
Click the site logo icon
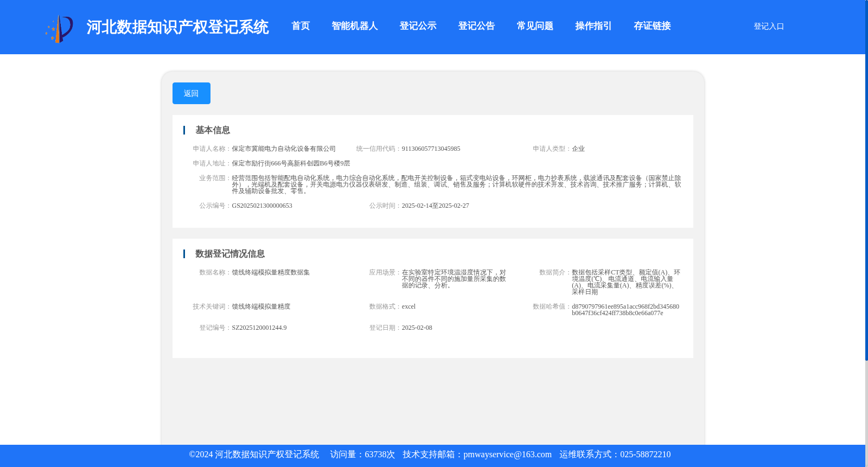tap(59, 29)
